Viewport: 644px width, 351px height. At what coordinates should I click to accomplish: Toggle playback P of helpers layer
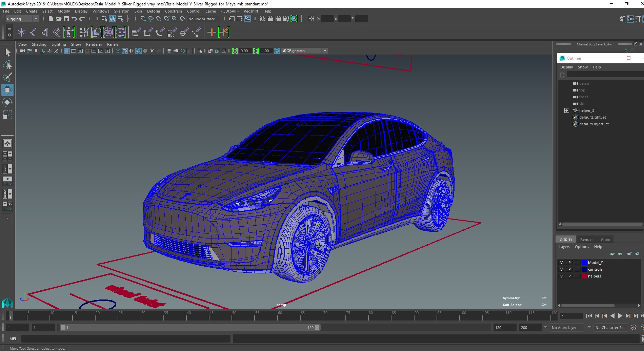tap(569, 276)
